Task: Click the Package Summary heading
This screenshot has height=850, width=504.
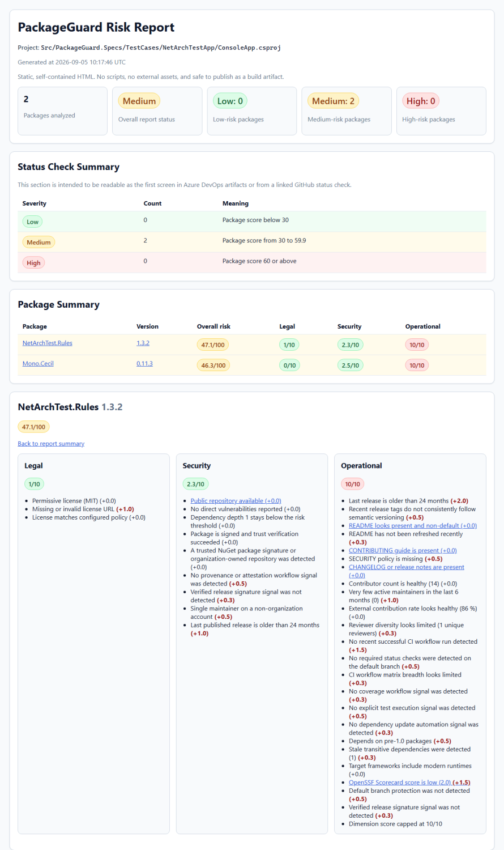Action: point(59,304)
